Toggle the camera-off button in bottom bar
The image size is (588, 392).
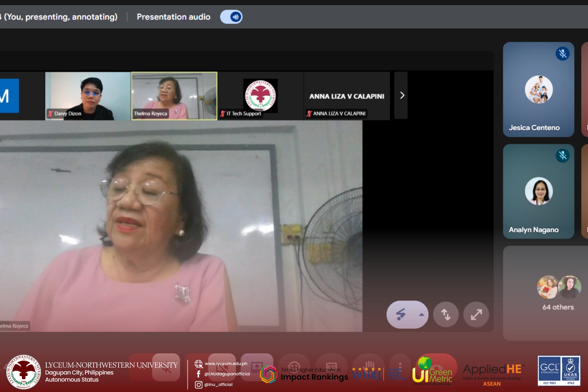pyautogui.click(x=222, y=367)
